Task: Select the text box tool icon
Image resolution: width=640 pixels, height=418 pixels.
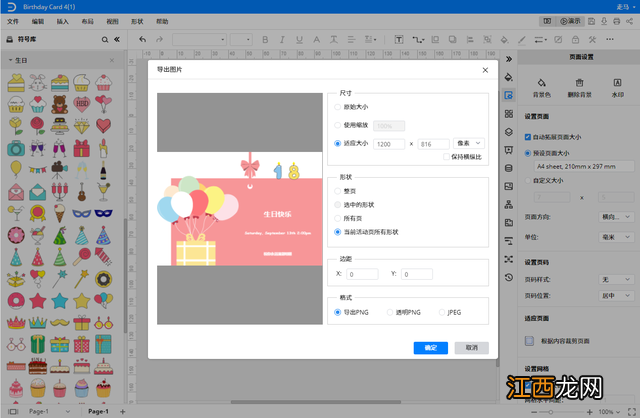Action: (399, 40)
